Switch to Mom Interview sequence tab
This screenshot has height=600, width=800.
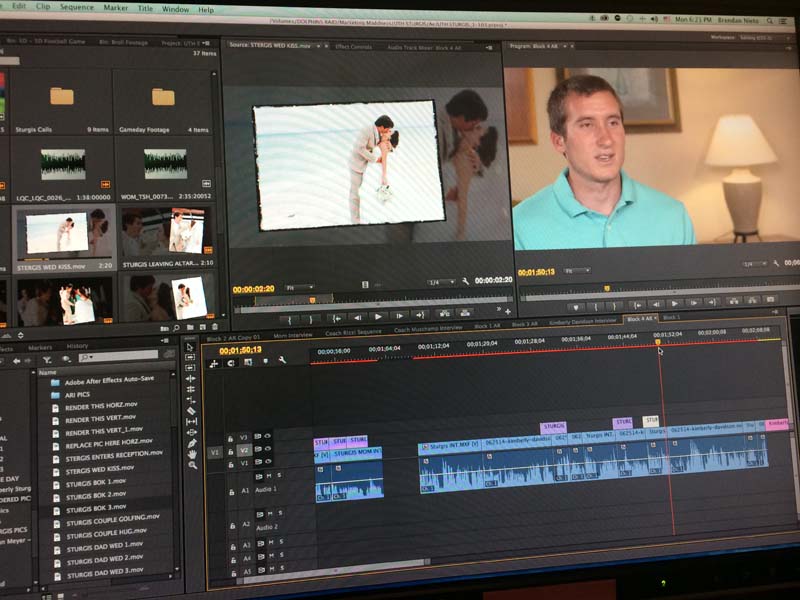tap(293, 335)
